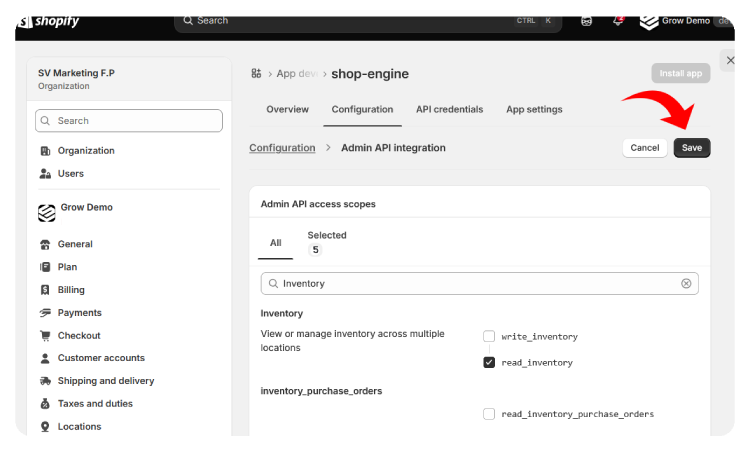Open the notifications bell
The width and height of the screenshot is (750, 452).
[618, 21]
